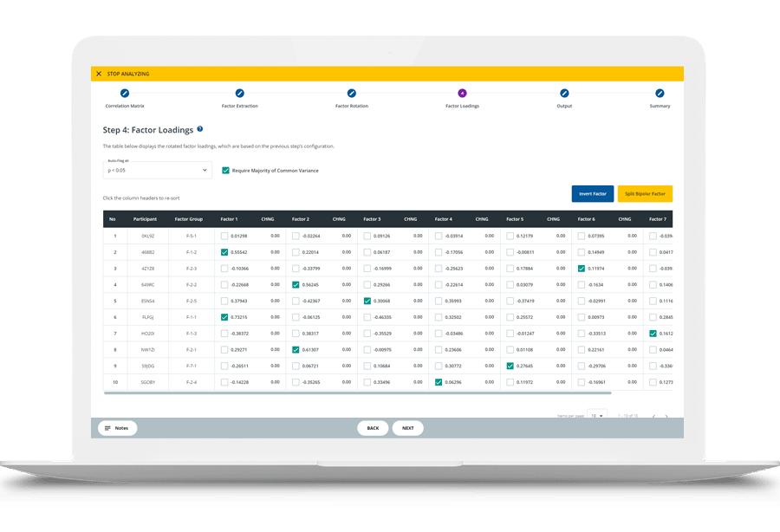Click the help icon beside Step 4 heading

tap(199, 128)
